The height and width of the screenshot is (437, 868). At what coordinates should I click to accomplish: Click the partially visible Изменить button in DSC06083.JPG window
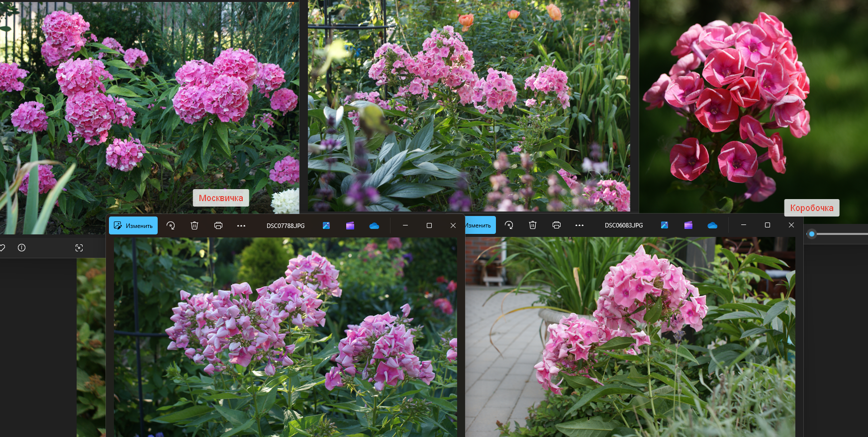coord(481,225)
